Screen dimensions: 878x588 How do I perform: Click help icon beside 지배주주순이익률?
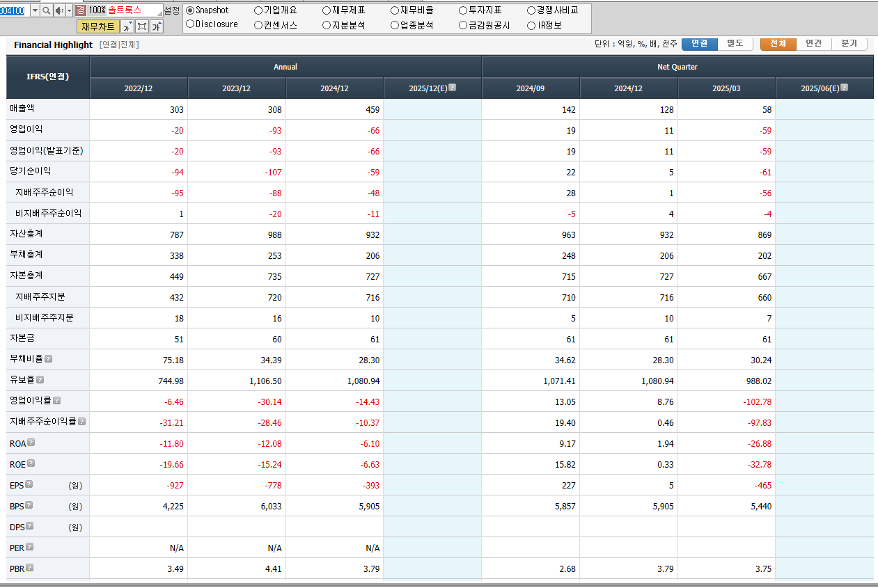[82, 422]
